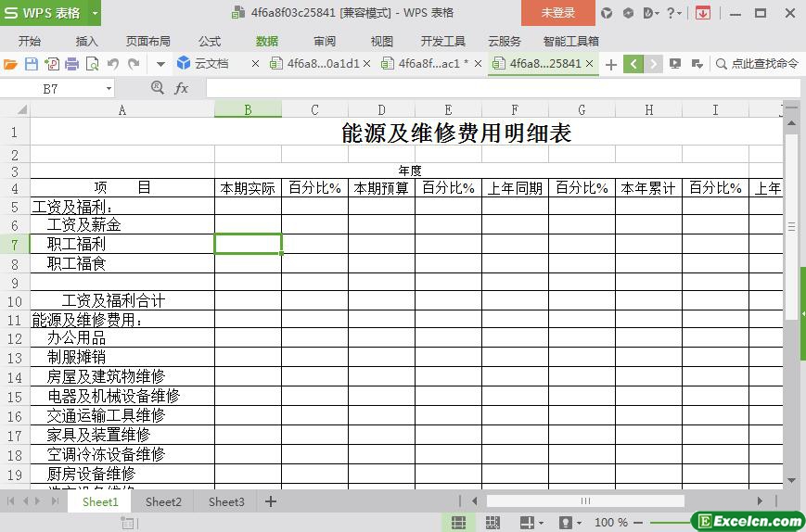This screenshot has width=806, height=532.
Task: Open the 智能工具箱 ribbon tab
Action: (x=571, y=41)
